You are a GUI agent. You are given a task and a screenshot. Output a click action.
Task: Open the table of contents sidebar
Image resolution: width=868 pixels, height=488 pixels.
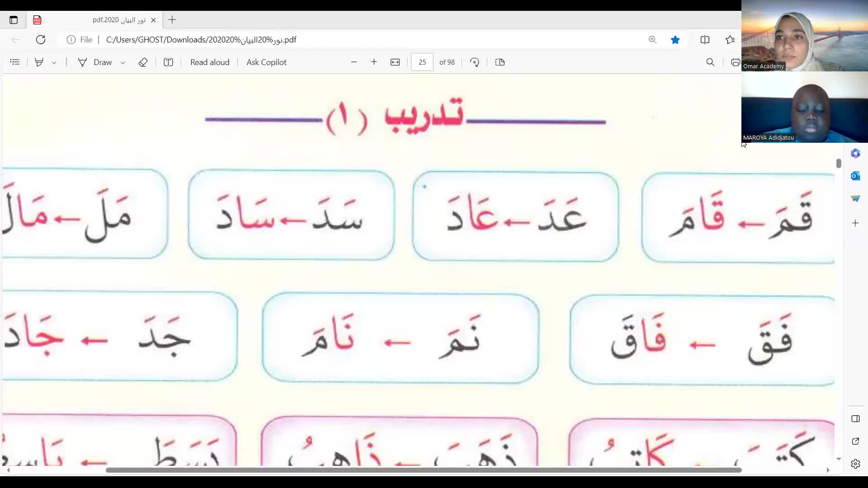[14, 62]
